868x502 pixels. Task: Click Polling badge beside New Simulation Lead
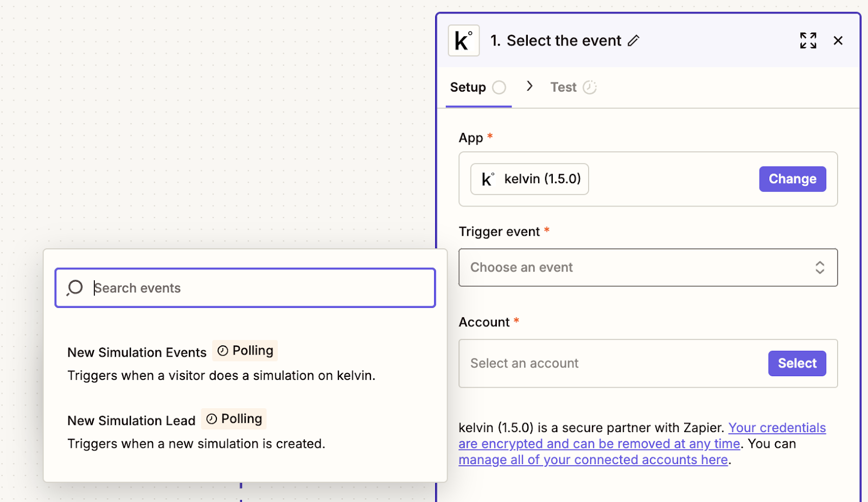234,419
